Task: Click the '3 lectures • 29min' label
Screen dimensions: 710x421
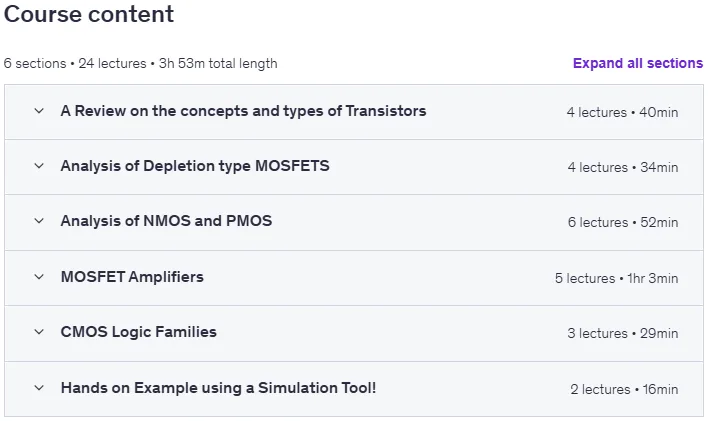Action: point(623,334)
